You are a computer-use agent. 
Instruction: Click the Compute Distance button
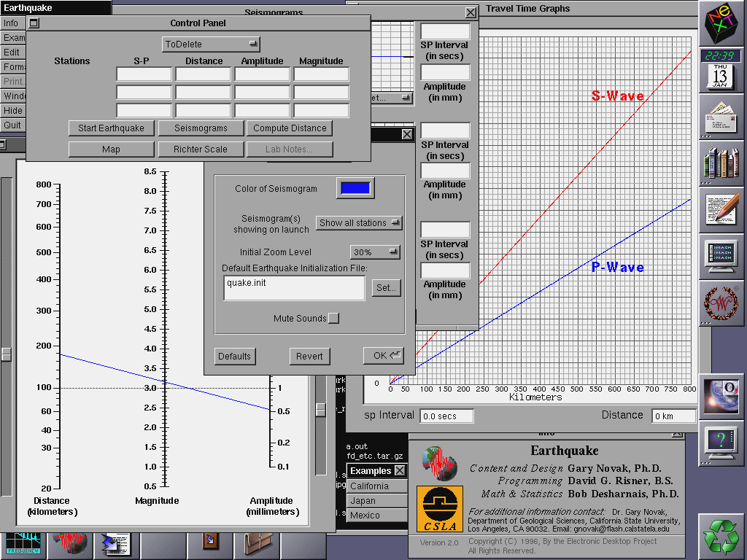pos(290,128)
